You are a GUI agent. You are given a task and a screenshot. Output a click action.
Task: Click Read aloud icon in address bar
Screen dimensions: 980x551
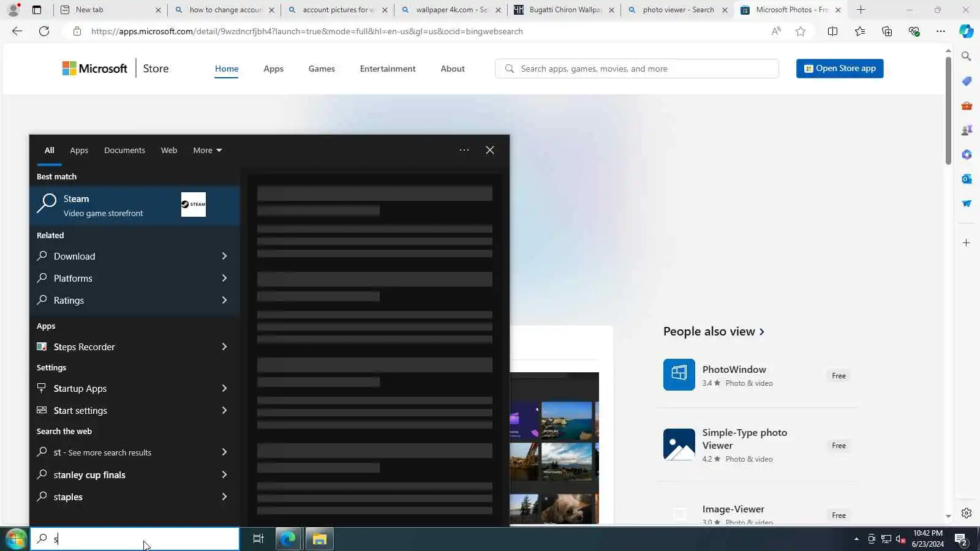[x=776, y=31]
